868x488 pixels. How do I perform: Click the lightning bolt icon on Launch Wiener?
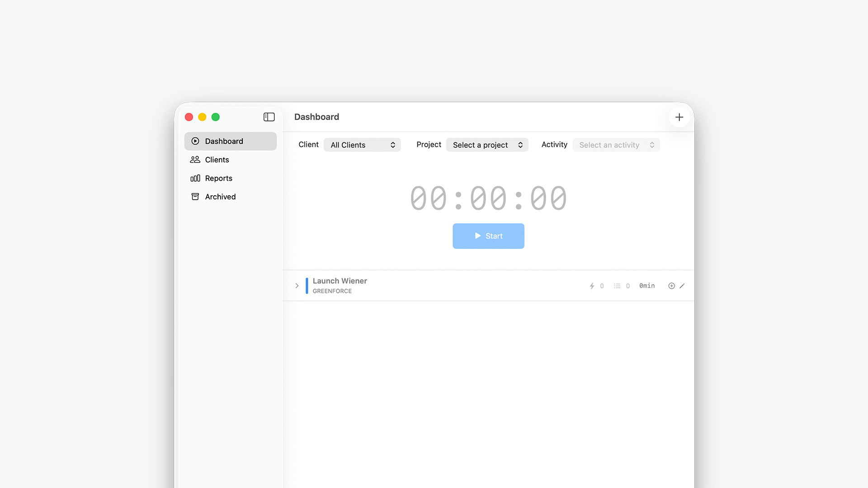pos(592,286)
